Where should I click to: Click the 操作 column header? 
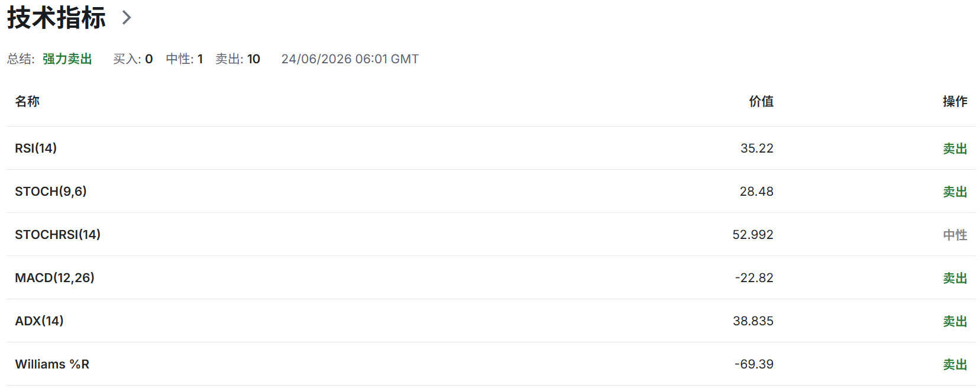point(955,102)
